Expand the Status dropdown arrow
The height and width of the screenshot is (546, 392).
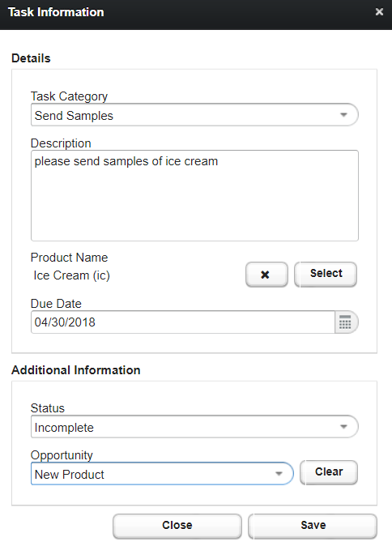pyautogui.click(x=343, y=427)
